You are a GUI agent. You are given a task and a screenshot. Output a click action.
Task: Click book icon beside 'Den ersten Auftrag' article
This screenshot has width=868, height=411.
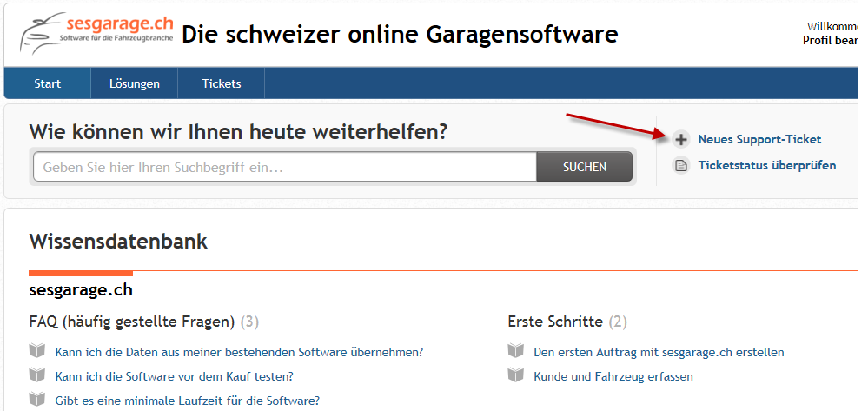(x=515, y=351)
